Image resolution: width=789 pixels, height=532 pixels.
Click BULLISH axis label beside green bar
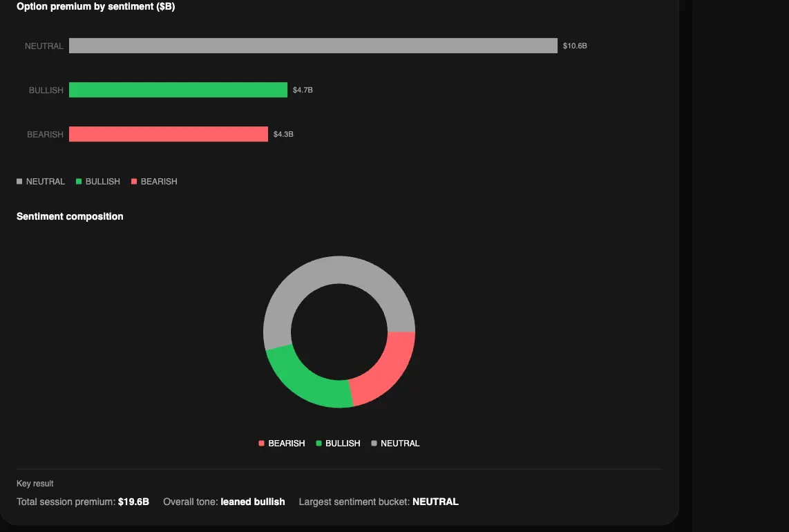pos(46,91)
